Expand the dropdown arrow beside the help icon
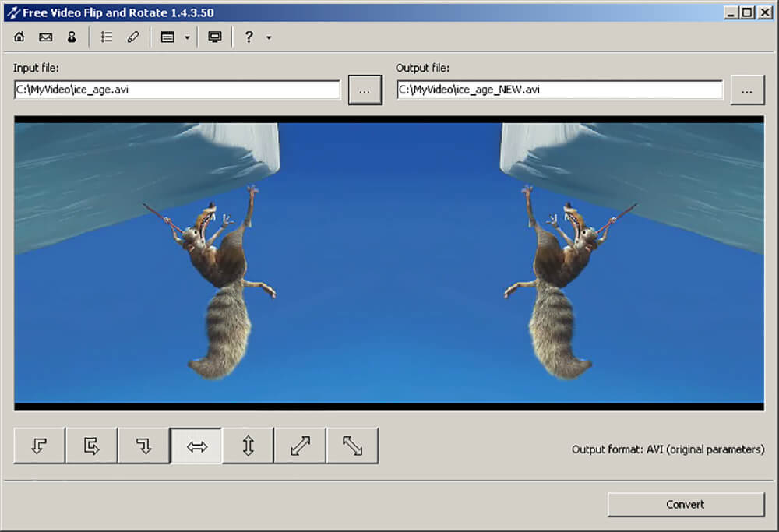Screen dimensions: 779x532 269,37
